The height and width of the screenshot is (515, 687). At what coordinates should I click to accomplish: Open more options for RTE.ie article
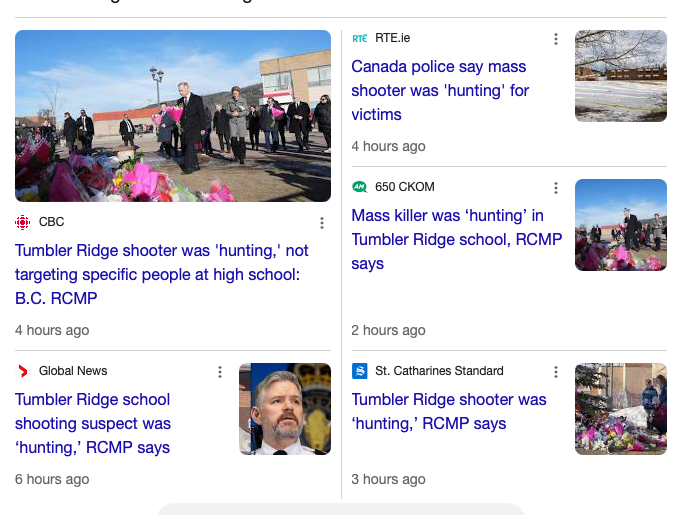pos(556,39)
